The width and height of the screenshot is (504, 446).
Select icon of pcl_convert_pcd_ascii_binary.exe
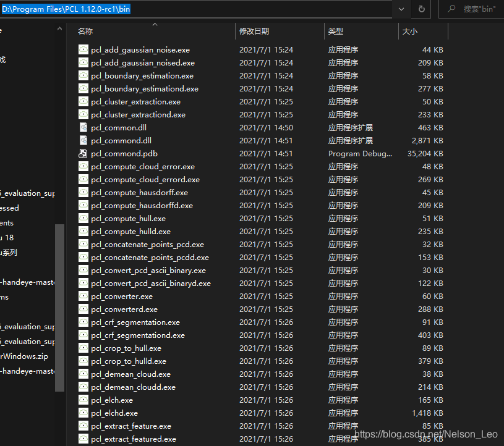pyautogui.click(x=83, y=271)
